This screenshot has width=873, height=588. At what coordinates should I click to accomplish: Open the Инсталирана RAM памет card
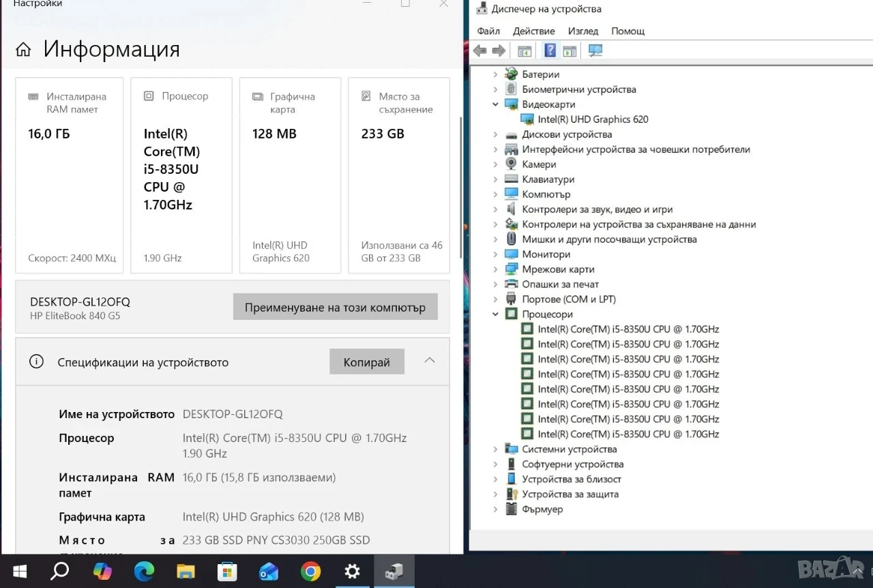tap(70, 175)
